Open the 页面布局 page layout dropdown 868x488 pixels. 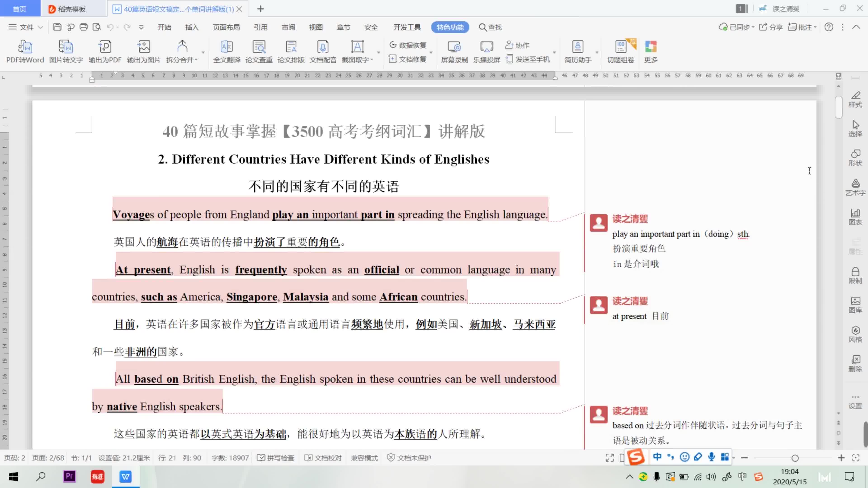[x=226, y=27]
